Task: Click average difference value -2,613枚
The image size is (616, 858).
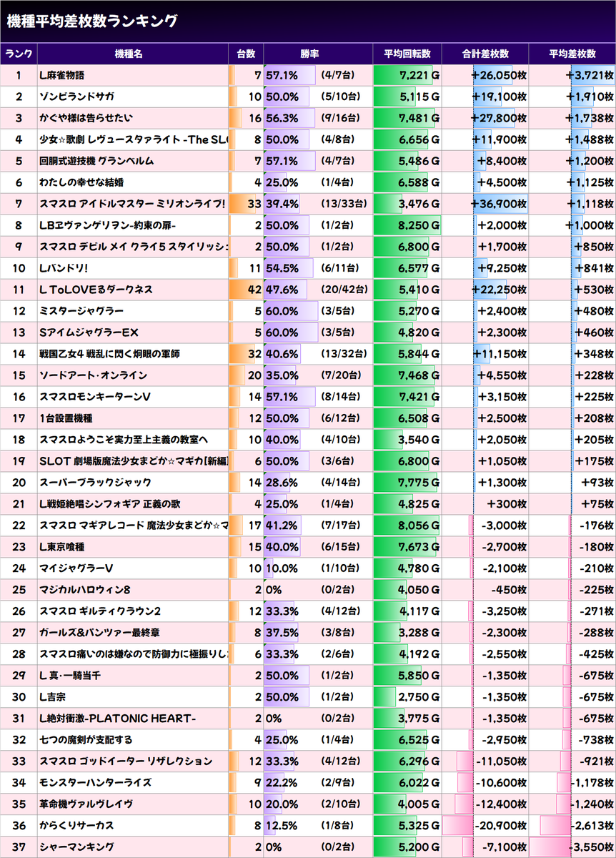Action: click(592, 826)
